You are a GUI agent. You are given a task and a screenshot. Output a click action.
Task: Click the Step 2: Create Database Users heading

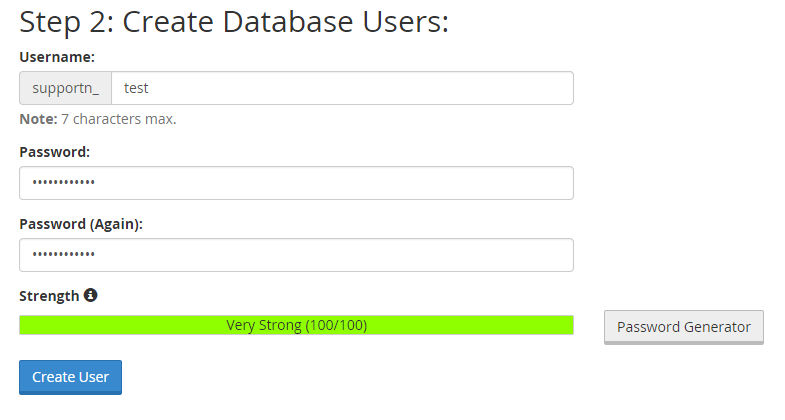234,23
